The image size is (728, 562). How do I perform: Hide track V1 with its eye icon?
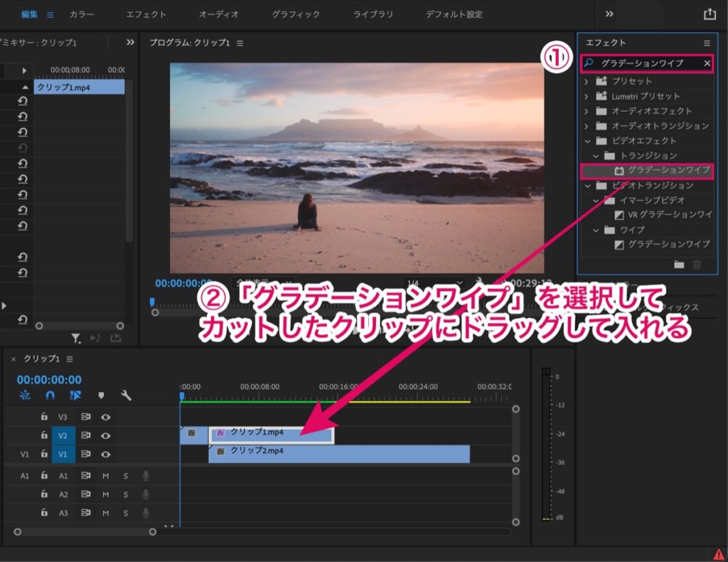pyautogui.click(x=106, y=455)
